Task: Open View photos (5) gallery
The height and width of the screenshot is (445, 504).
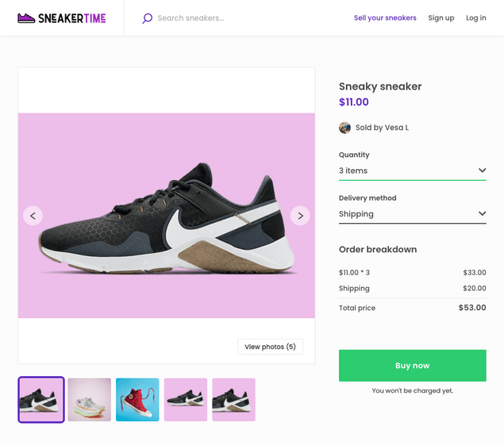Action: 270,347
